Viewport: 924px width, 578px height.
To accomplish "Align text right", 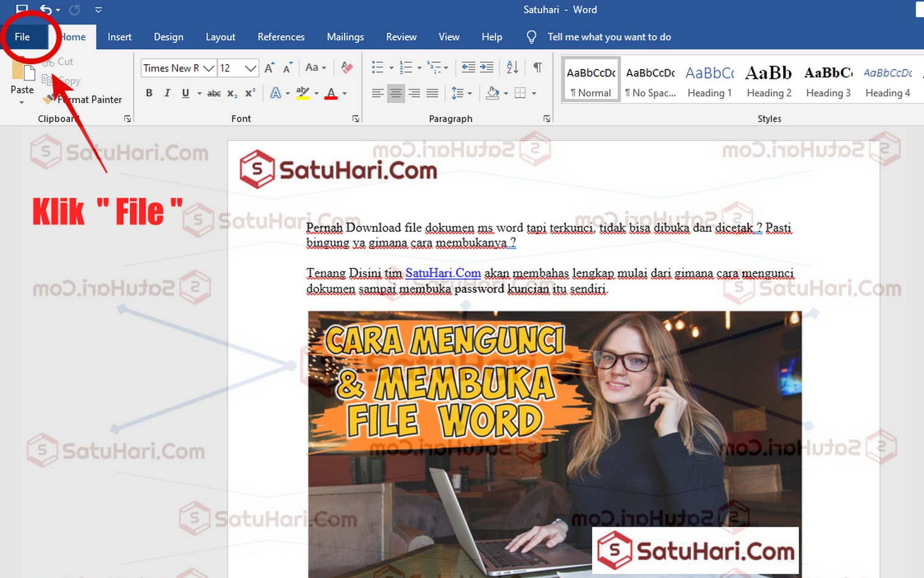I will pos(414,93).
